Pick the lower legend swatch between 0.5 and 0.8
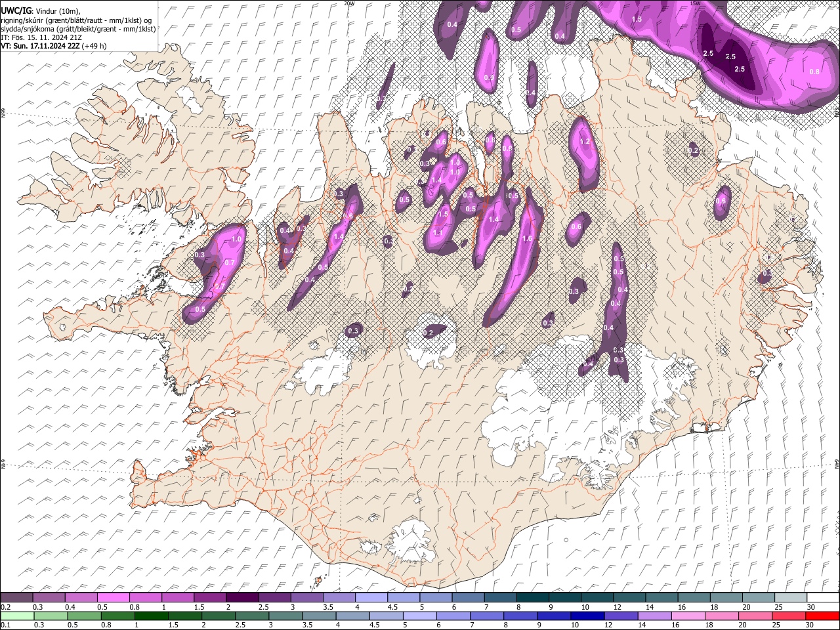This screenshot has height=630, width=840. coord(85,616)
